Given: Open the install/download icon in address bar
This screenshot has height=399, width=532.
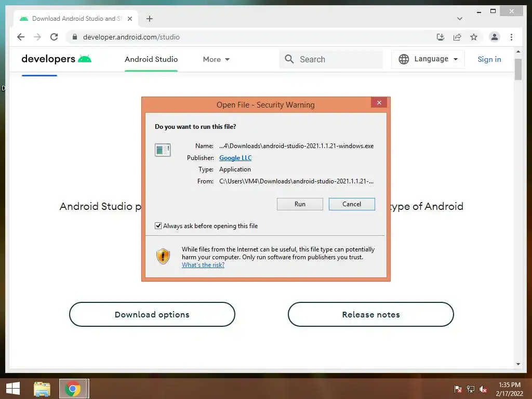Looking at the screenshot, I should point(441,37).
